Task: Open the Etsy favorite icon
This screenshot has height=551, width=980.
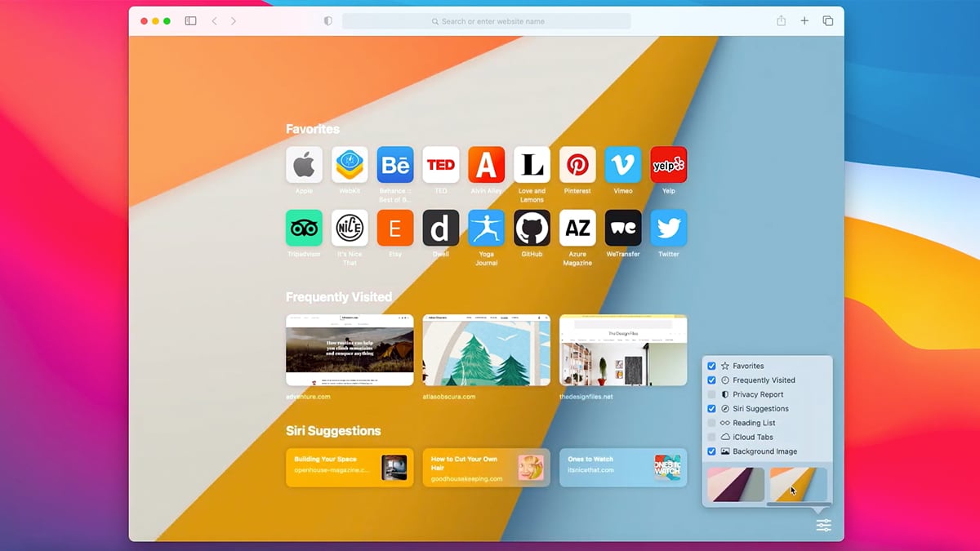Action: click(x=395, y=228)
